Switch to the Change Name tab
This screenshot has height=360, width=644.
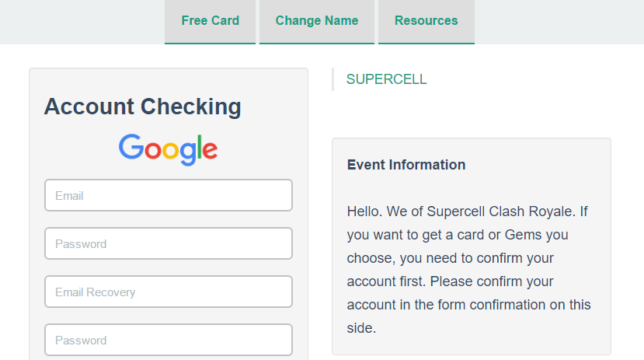click(317, 21)
